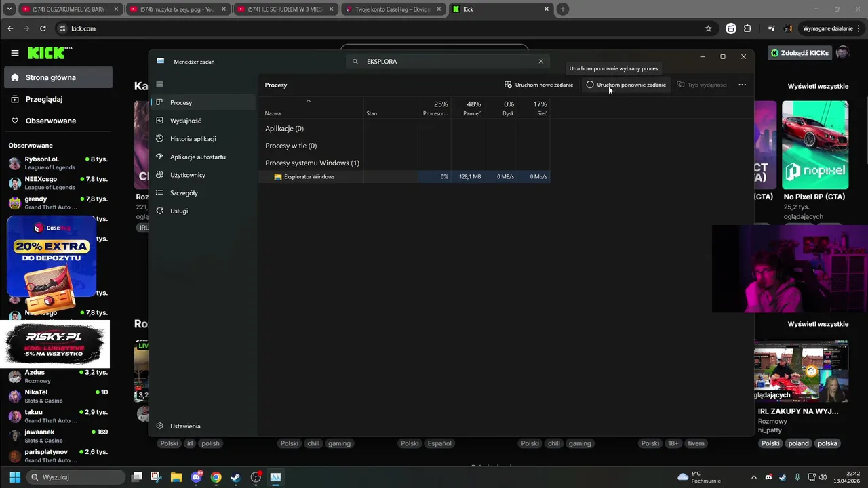Click the hi_patty streamer name
The height and width of the screenshot is (488, 868).
pos(770,430)
